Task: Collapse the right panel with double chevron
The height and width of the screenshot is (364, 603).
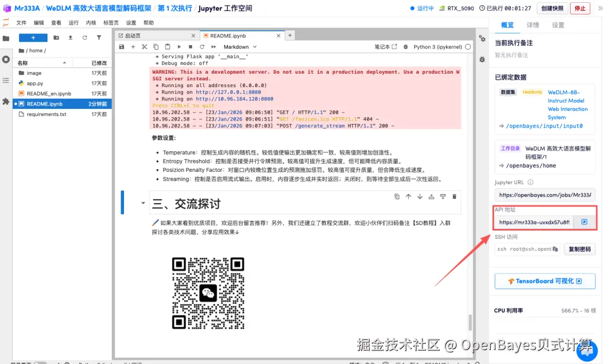Action: [600, 8]
